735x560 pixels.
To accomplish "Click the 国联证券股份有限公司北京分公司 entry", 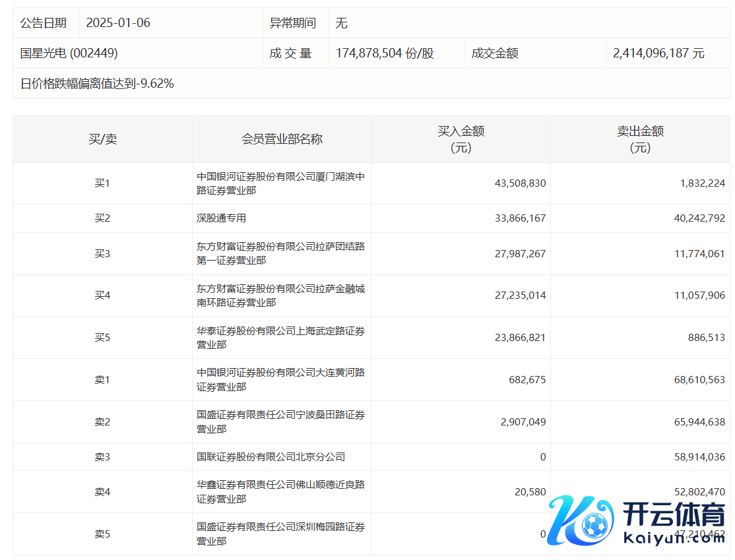I will (271, 457).
